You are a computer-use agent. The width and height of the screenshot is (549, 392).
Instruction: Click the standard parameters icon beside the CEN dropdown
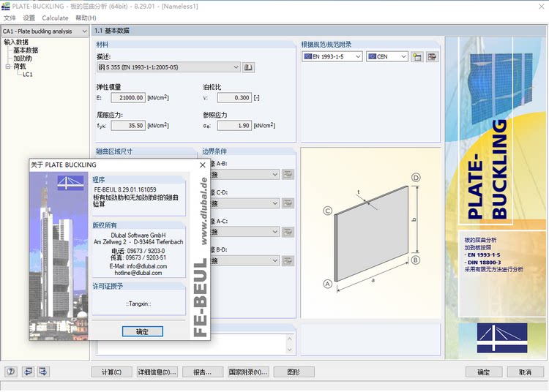tap(417, 56)
